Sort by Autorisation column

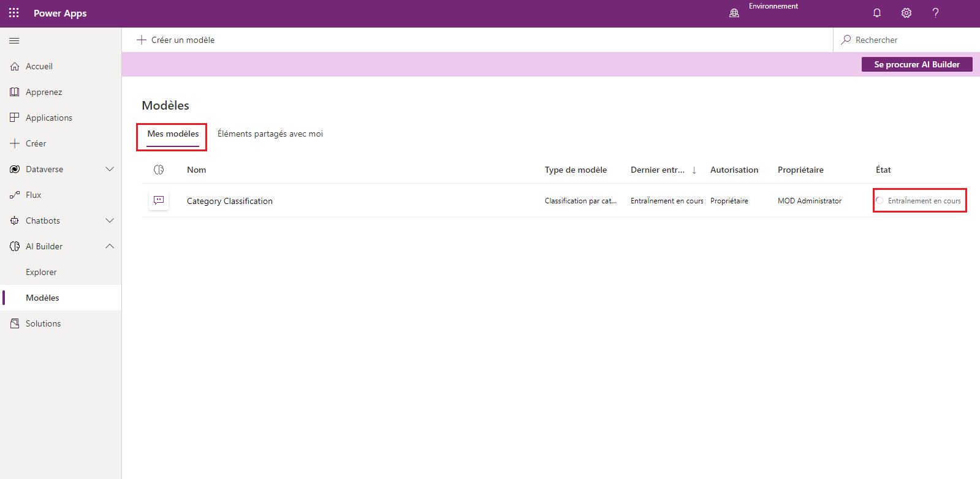point(734,170)
